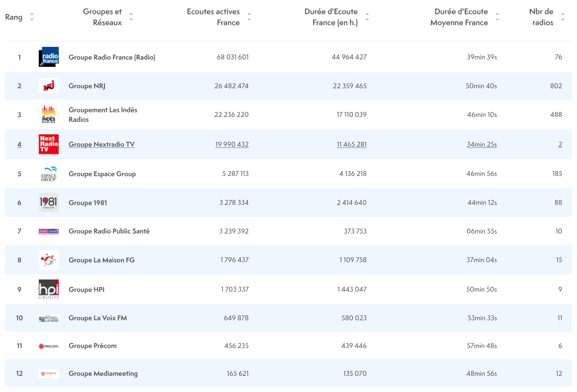Viewport: 577px width, 392px height.
Task: Click Les Indés Radios logo
Action: [49, 115]
